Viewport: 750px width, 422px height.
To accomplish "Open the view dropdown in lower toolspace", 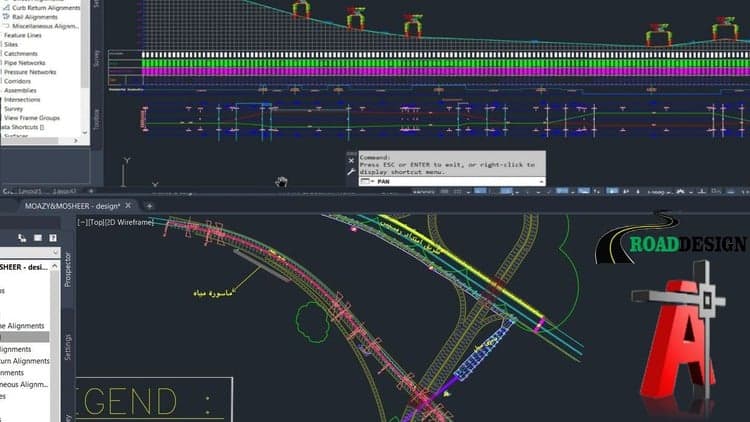I will pos(55,252).
